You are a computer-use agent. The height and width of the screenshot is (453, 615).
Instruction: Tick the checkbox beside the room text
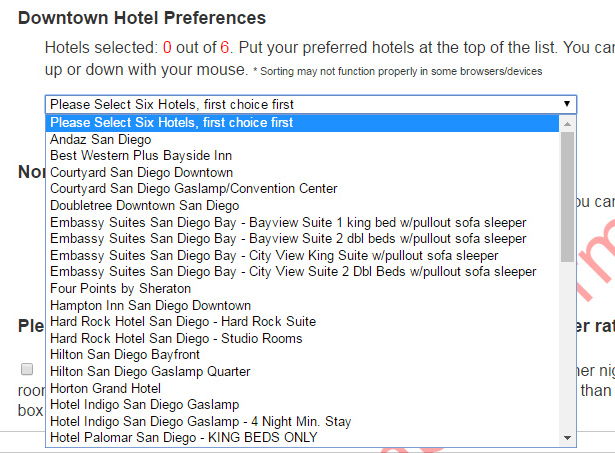pyautogui.click(x=27, y=369)
